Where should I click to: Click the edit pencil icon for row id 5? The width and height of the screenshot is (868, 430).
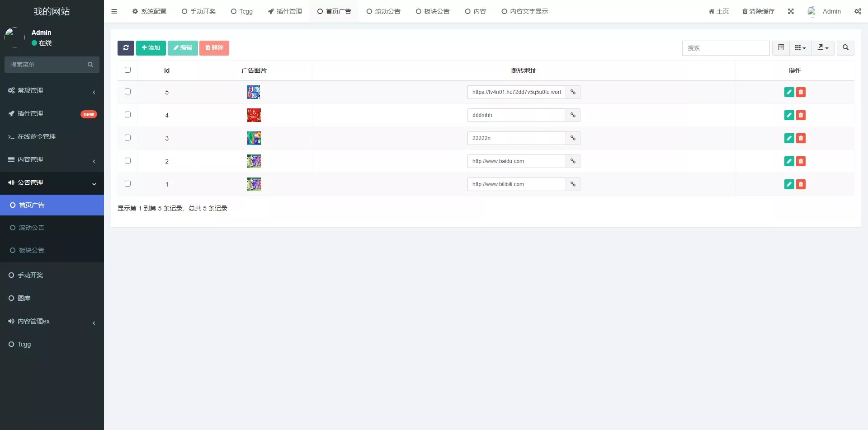789,92
